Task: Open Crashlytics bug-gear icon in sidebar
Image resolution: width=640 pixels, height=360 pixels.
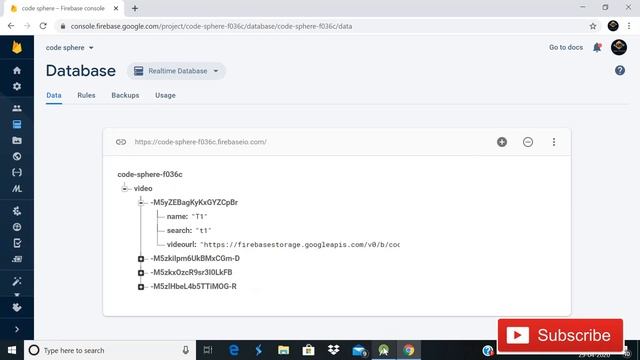Action: [17, 211]
